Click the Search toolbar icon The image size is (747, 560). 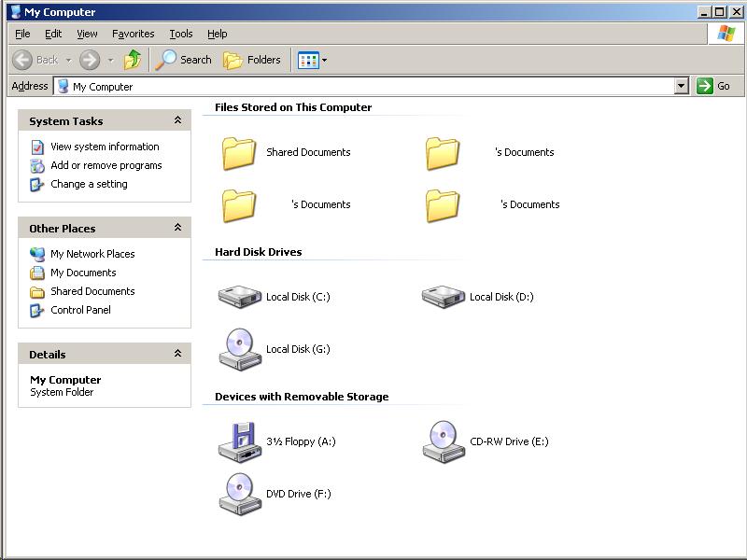coord(184,60)
